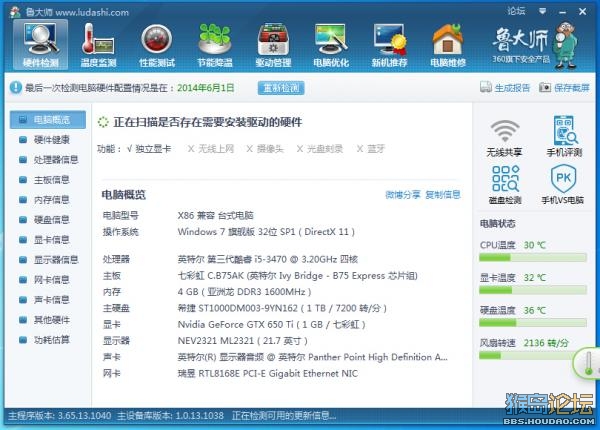Click the 主设备库版本 status bar text
The image size is (600, 430).
point(170,415)
